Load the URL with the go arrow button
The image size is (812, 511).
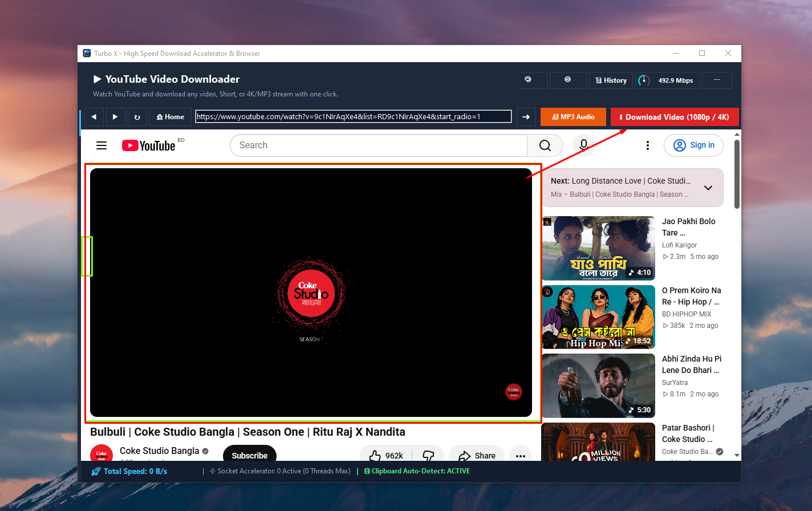(526, 117)
